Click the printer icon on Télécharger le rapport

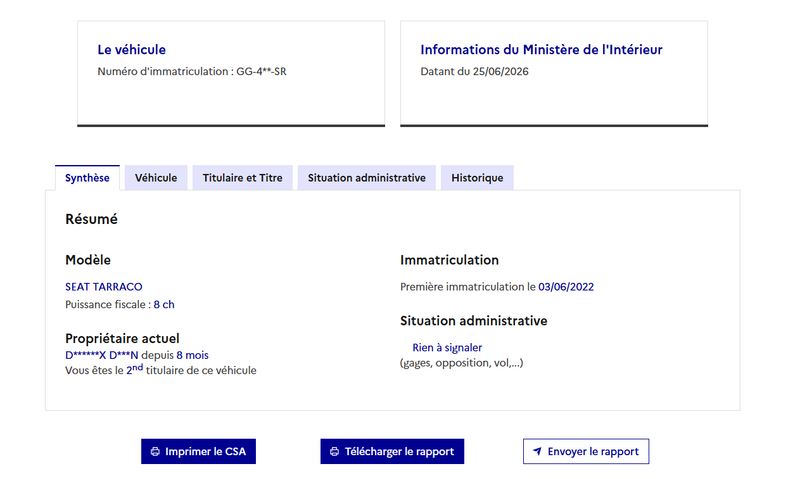[334, 451]
